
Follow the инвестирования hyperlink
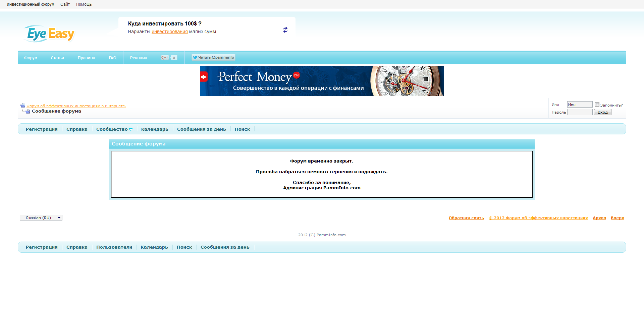tap(170, 31)
